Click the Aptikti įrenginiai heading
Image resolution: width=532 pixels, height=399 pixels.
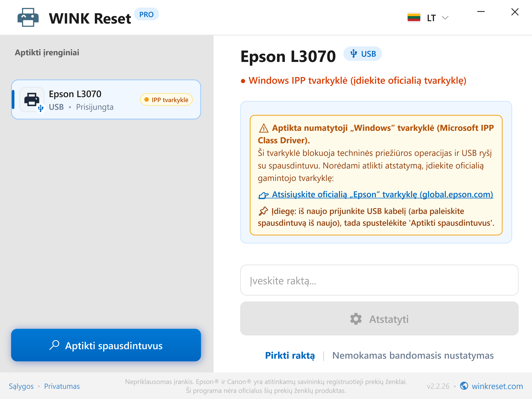[47, 52]
